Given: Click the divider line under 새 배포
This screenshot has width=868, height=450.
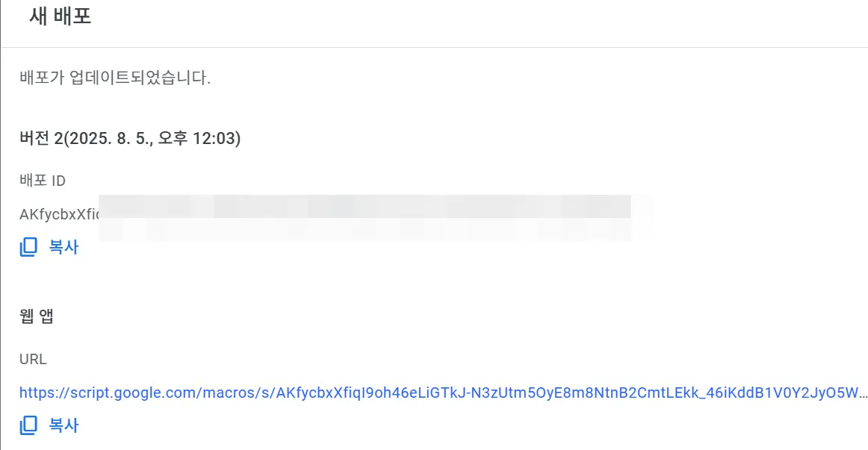Looking at the screenshot, I should (x=433, y=47).
